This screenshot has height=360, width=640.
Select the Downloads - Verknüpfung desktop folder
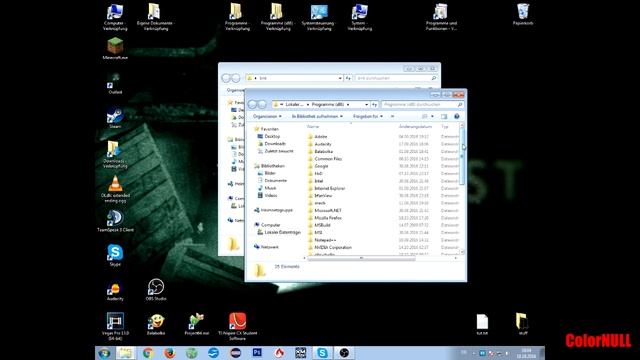[x=115, y=154]
